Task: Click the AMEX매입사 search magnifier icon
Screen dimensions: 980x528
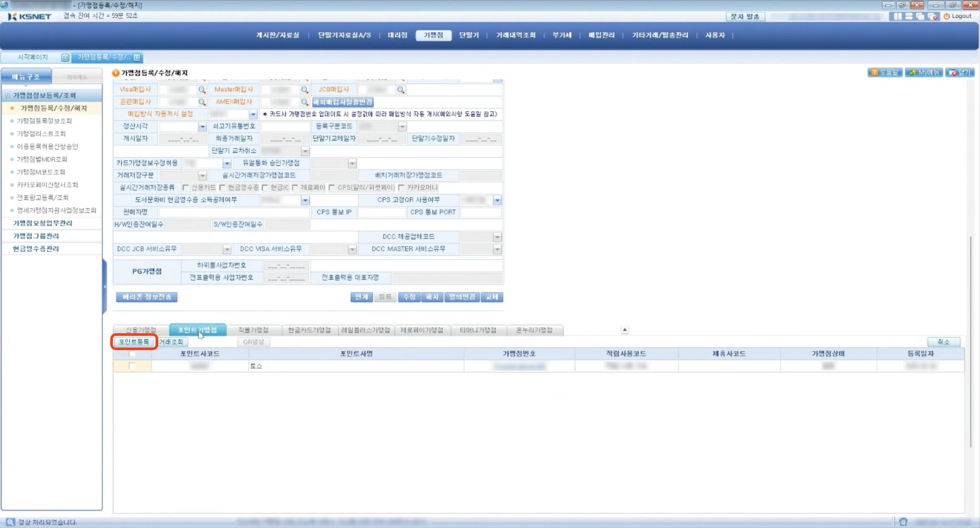Action: (304, 102)
